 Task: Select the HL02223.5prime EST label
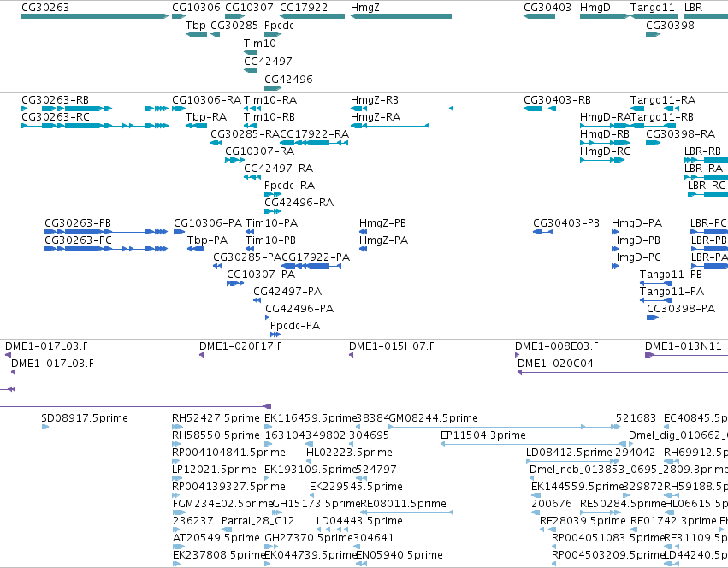coord(349,453)
